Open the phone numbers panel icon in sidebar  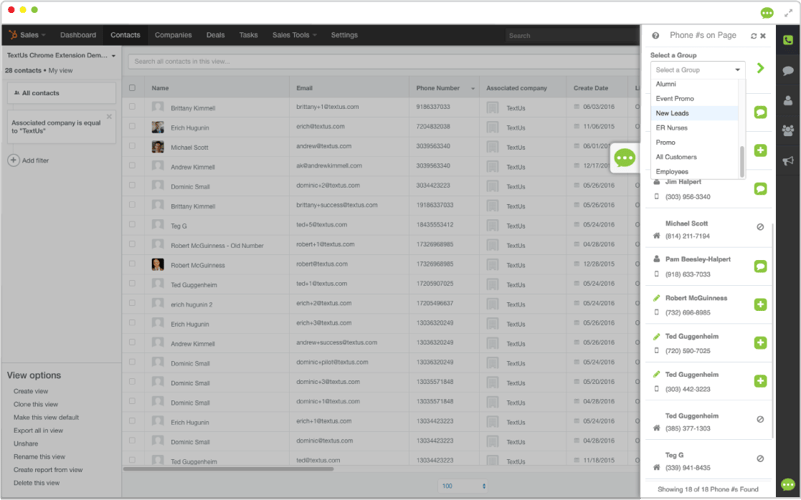click(788, 40)
